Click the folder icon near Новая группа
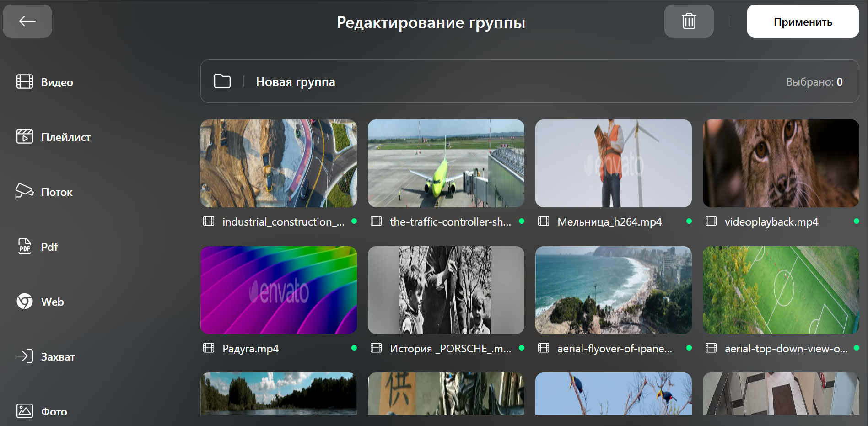Viewport: 868px width, 426px height. [x=222, y=81]
